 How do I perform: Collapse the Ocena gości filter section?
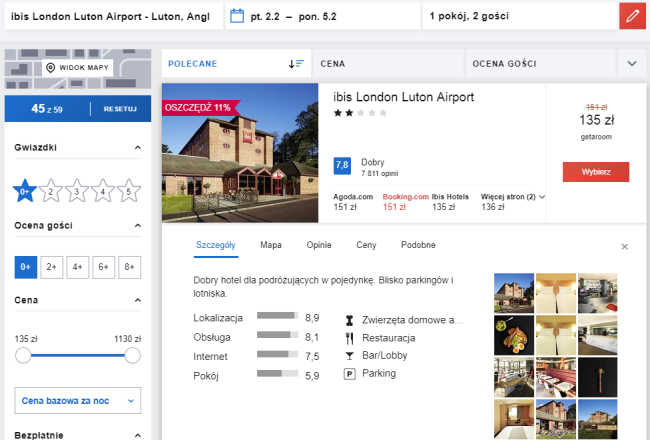click(x=138, y=226)
